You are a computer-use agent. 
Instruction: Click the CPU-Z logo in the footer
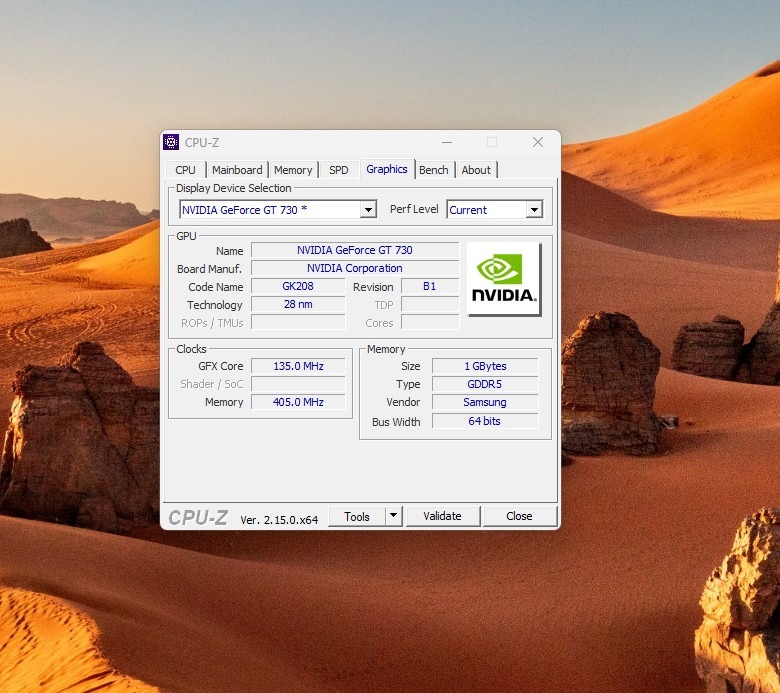coord(198,518)
